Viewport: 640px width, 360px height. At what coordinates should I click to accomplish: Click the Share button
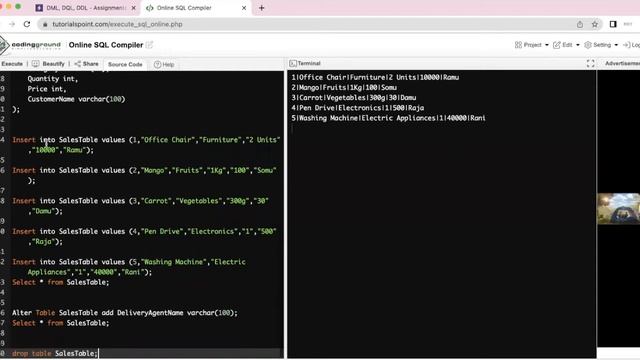coord(86,64)
